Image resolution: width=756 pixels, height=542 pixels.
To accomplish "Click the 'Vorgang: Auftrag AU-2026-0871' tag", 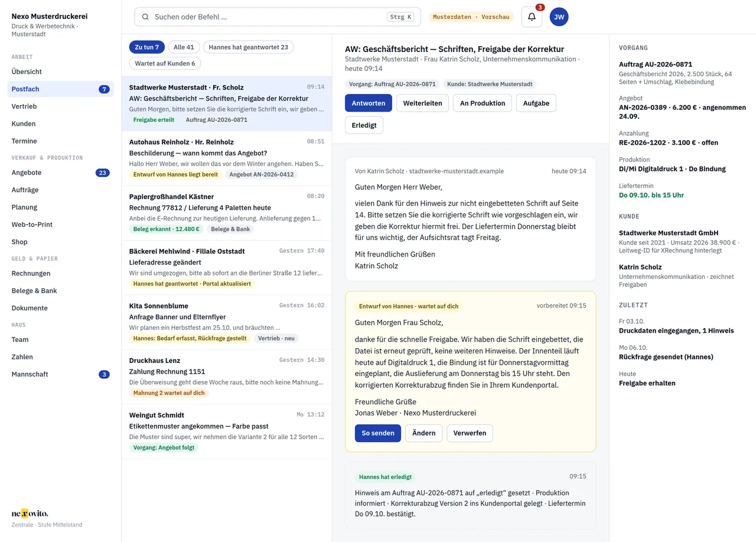I will [x=392, y=84].
